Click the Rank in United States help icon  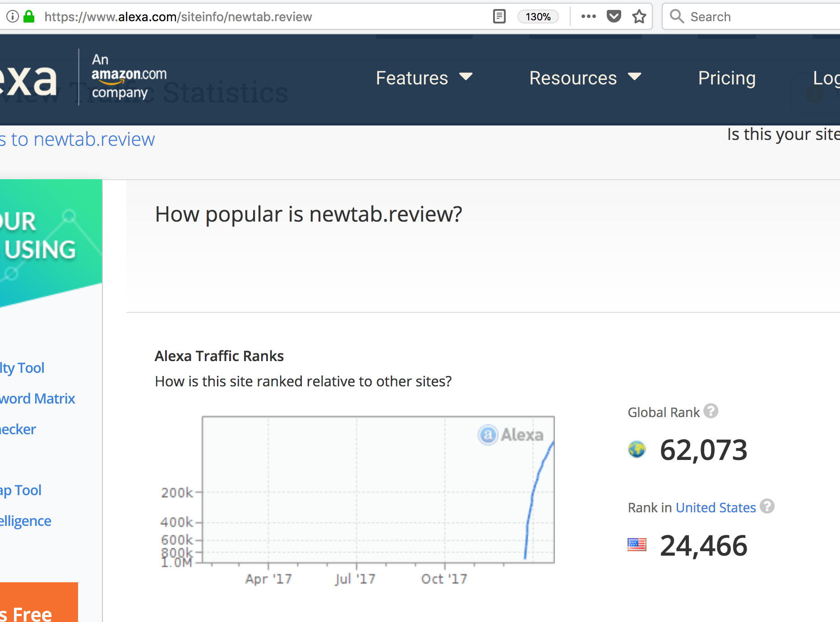click(x=767, y=506)
